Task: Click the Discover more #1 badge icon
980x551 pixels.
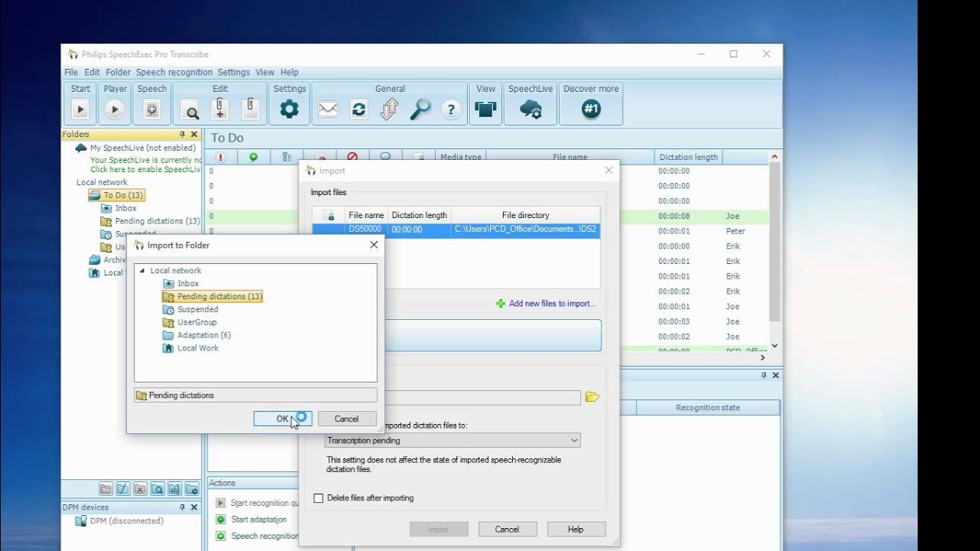Action: click(590, 109)
